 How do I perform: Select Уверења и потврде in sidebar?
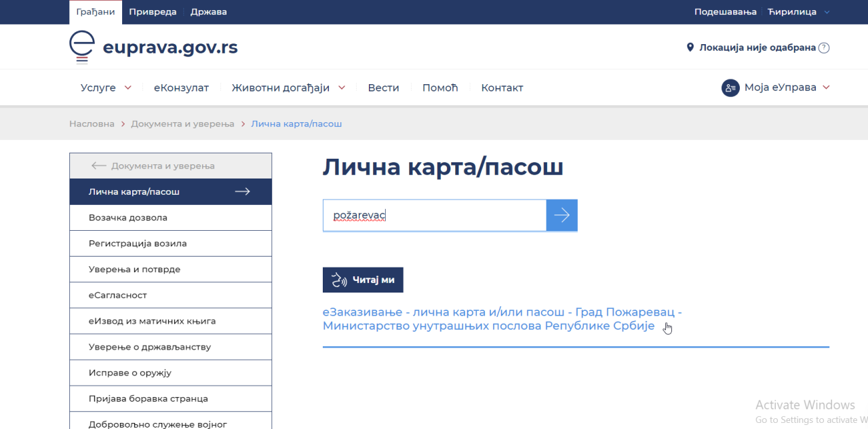(171, 269)
